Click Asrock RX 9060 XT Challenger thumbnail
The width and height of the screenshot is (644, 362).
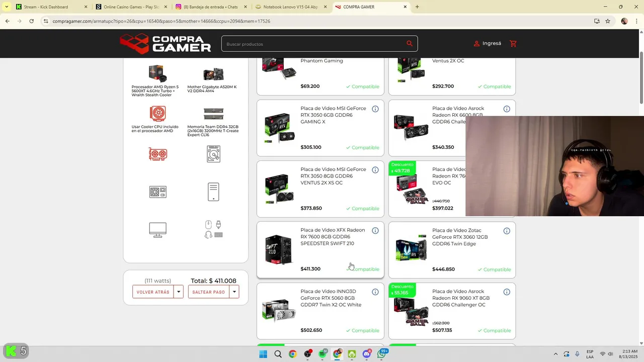pyautogui.click(x=411, y=312)
